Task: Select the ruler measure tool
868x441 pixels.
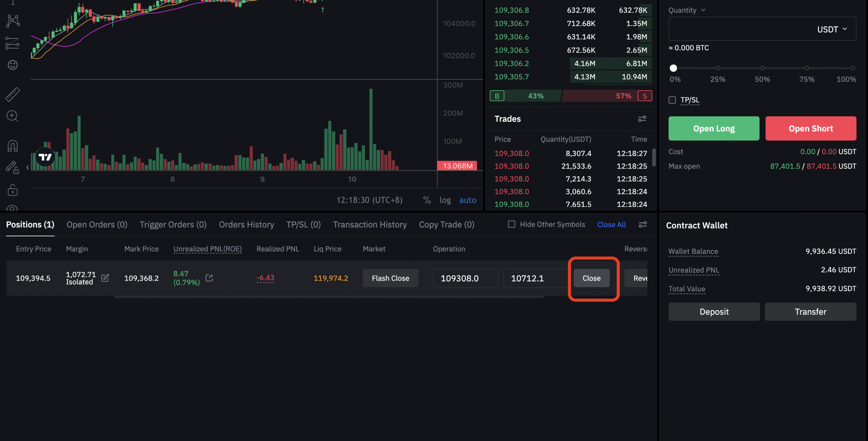Action: pos(13,95)
